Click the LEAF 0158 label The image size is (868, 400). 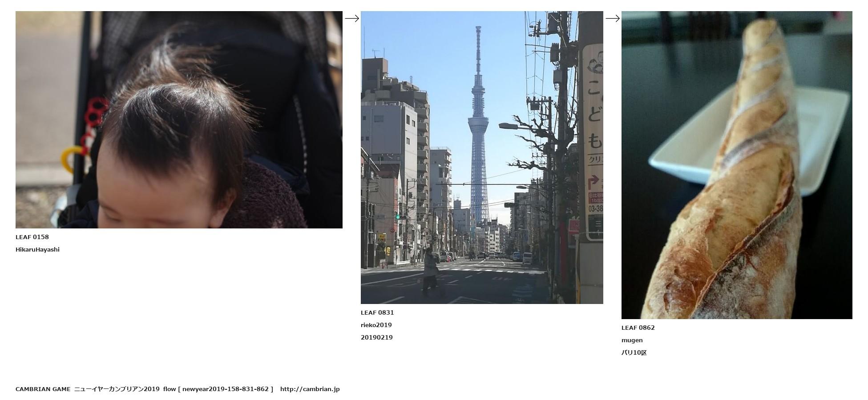(x=32, y=237)
